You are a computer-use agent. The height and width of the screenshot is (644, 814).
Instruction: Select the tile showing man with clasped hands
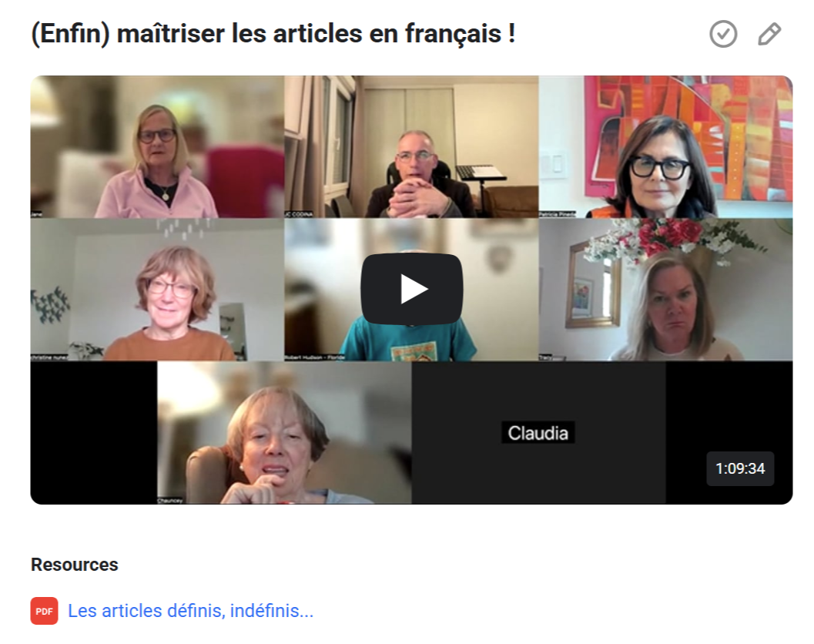pos(411,147)
